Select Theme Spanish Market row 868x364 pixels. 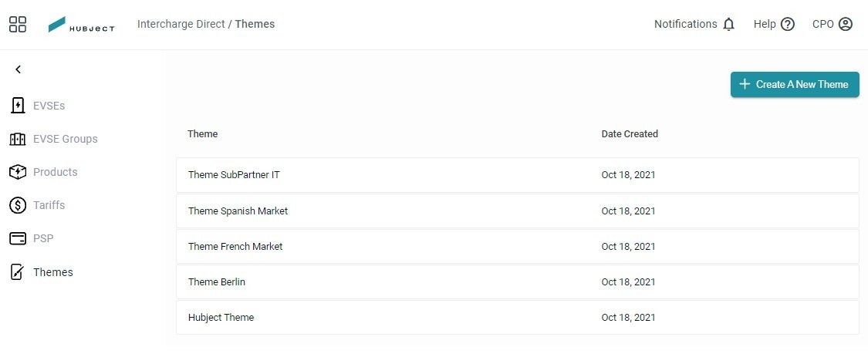coord(518,211)
